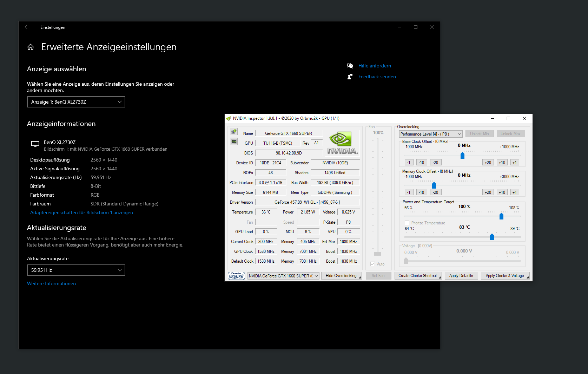Click the home icon in Einstellungen
Screen dimensions: 588x374
(x=31, y=47)
